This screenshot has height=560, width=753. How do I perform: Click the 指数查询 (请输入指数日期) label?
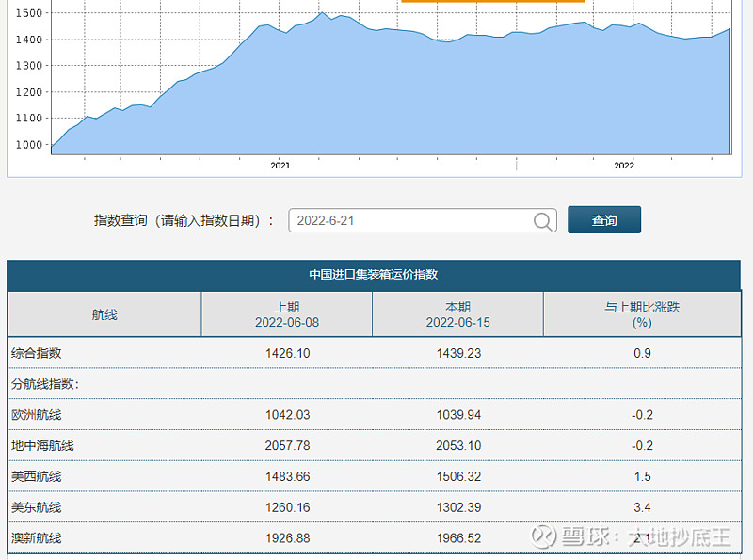coord(184,220)
